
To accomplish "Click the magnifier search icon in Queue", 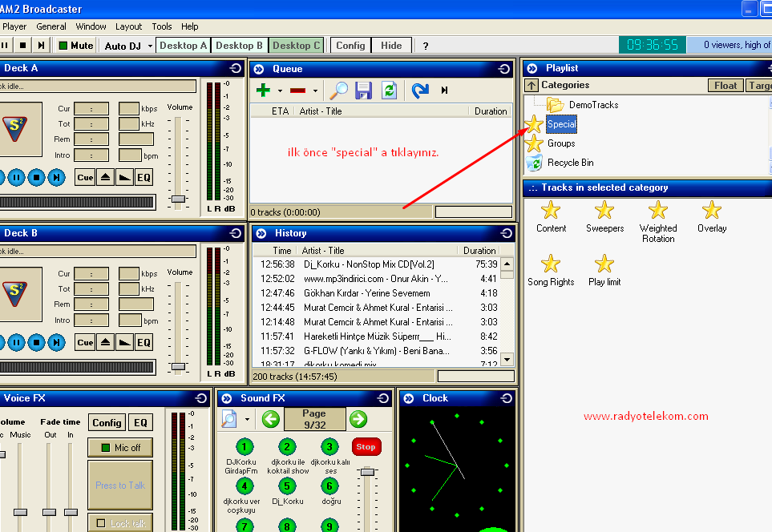I will click(x=340, y=91).
